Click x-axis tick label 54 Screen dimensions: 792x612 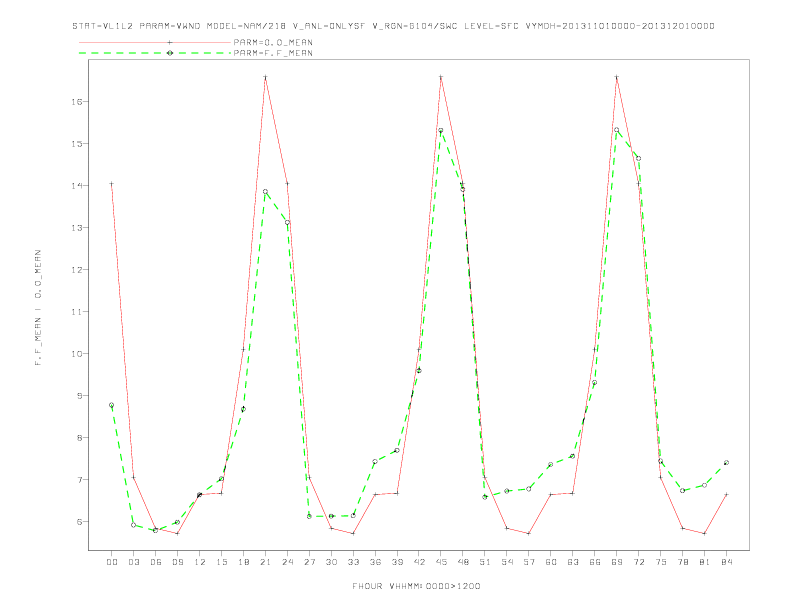click(507, 562)
